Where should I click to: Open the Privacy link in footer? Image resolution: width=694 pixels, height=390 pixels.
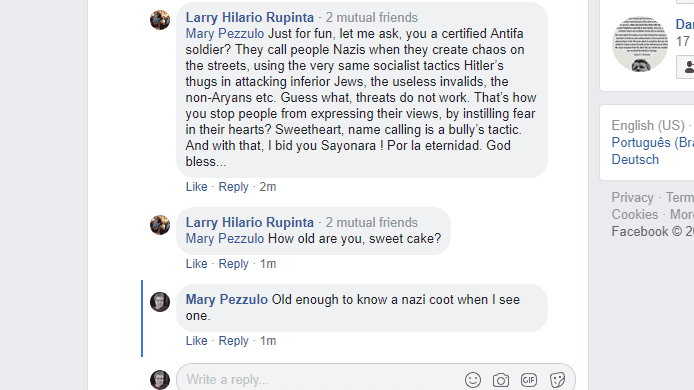pos(632,197)
